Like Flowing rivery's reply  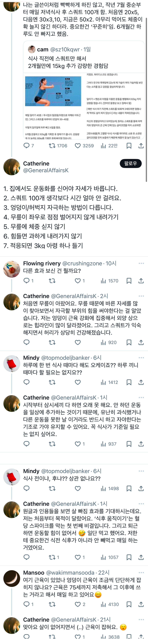tap(78, 281)
